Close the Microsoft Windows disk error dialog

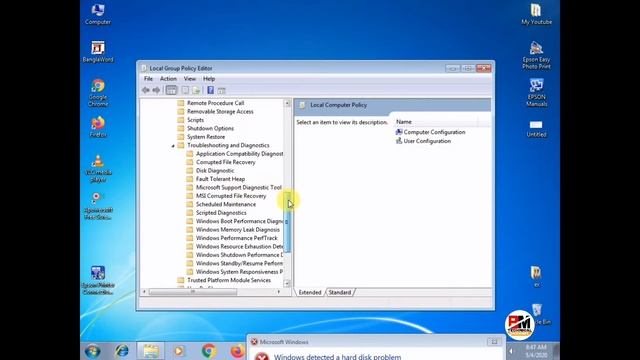click(494, 342)
